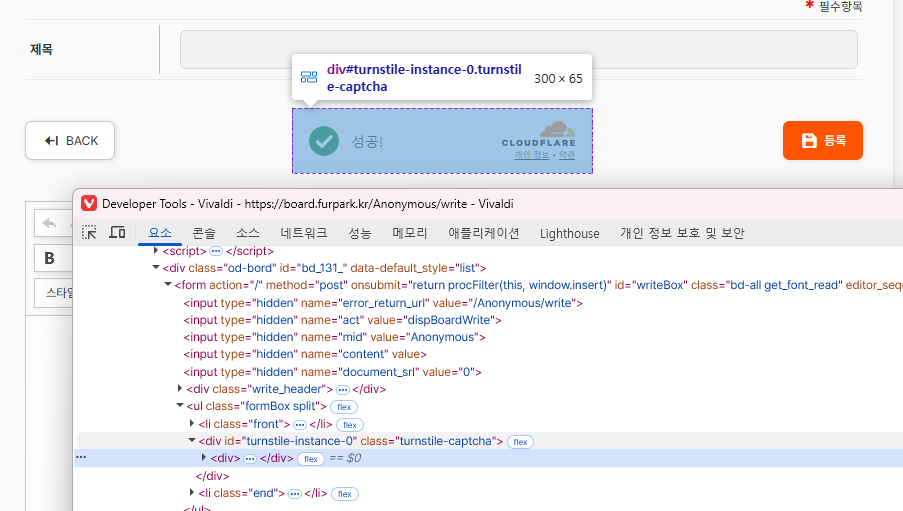Click the green success checkmark in captcha
Image resolution: width=903 pixels, height=511 pixels.
click(324, 141)
